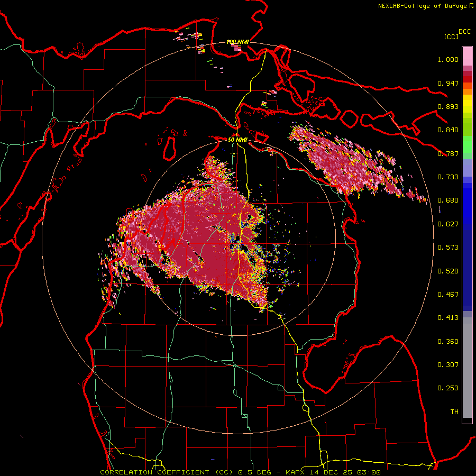Click the 0.893 color scale value

[x=448, y=106]
